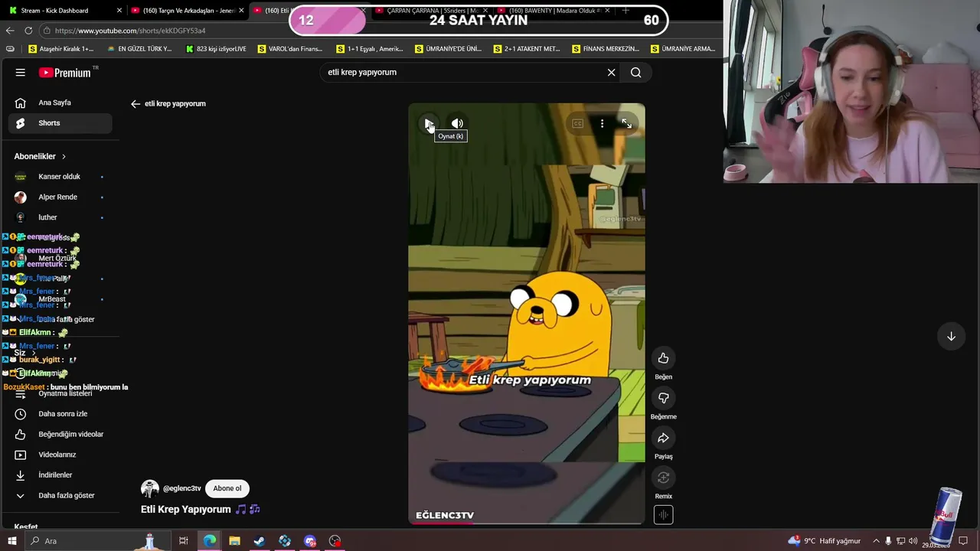
Task: Open Steam from the taskbar
Action: (260, 541)
